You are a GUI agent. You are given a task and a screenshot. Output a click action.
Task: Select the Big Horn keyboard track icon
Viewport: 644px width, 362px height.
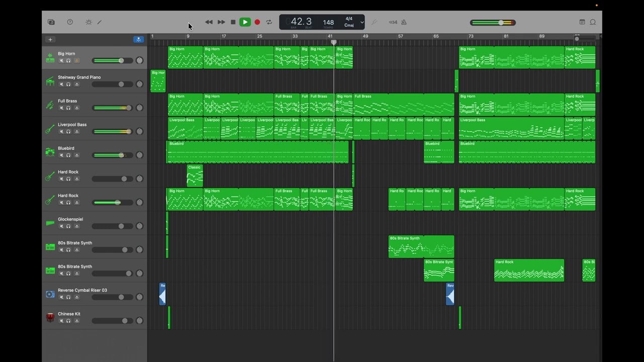[x=50, y=57]
